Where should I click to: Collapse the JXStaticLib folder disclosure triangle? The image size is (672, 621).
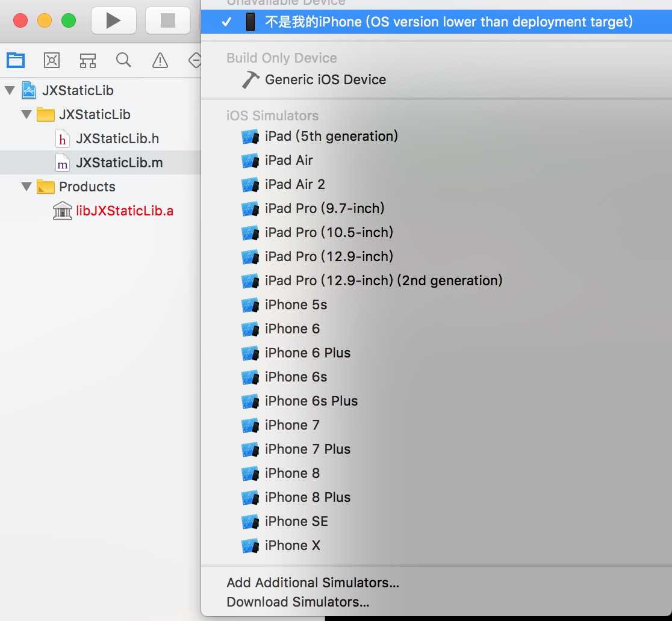[26, 114]
